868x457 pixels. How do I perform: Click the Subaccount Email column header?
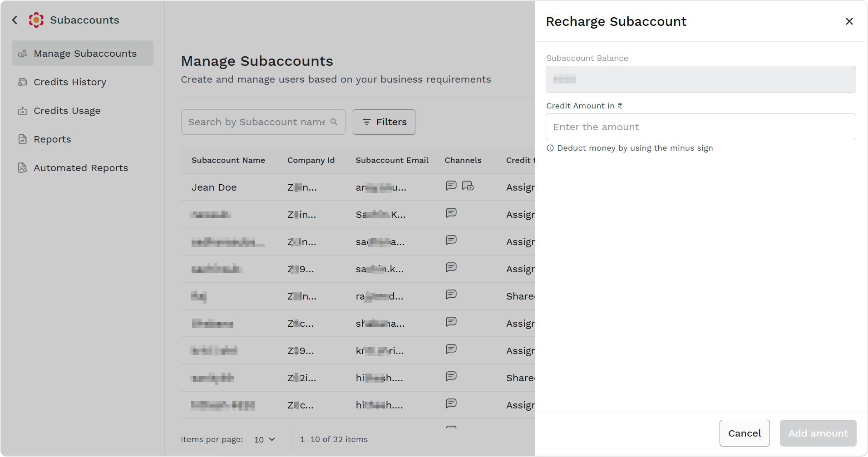pyautogui.click(x=392, y=160)
